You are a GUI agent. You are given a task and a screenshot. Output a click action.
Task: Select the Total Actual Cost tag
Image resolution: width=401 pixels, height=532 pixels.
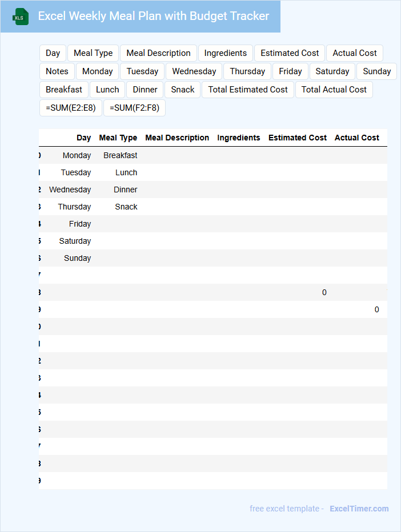click(x=334, y=90)
